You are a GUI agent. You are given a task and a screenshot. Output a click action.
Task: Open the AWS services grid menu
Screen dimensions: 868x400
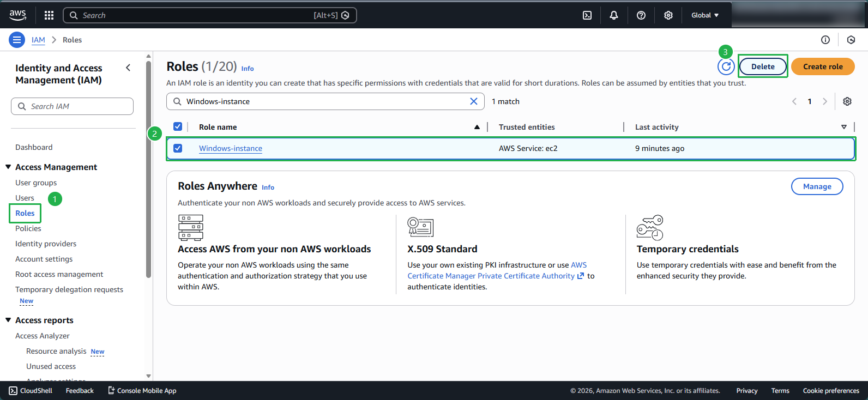[x=49, y=15]
